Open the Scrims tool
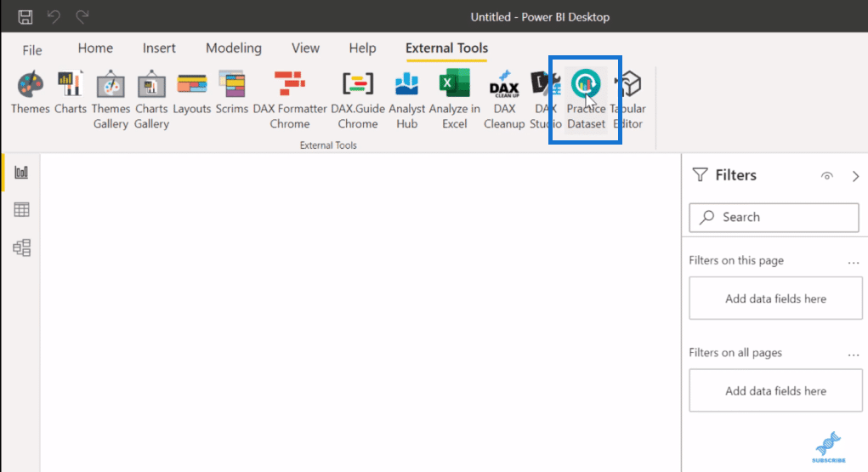Image resolution: width=868 pixels, height=472 pixels. point(231,93)
